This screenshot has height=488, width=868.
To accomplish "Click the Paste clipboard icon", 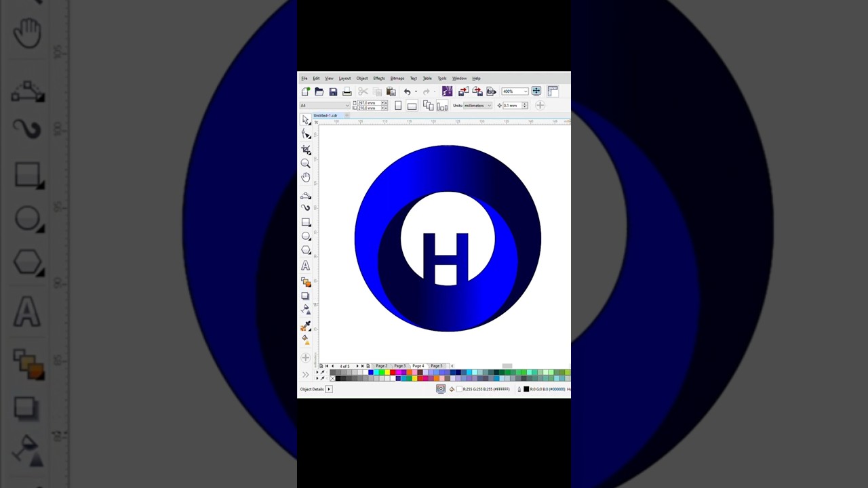I will coord(391,91).
